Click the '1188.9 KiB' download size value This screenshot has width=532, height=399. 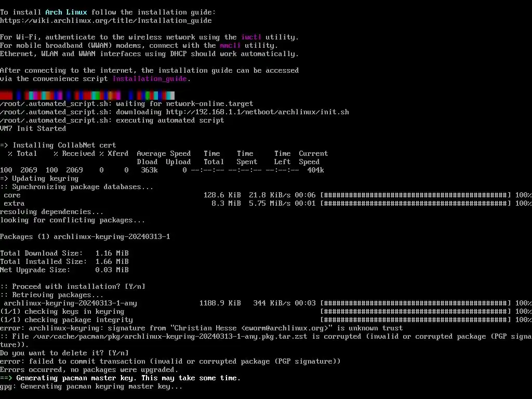tap(220, 303)
